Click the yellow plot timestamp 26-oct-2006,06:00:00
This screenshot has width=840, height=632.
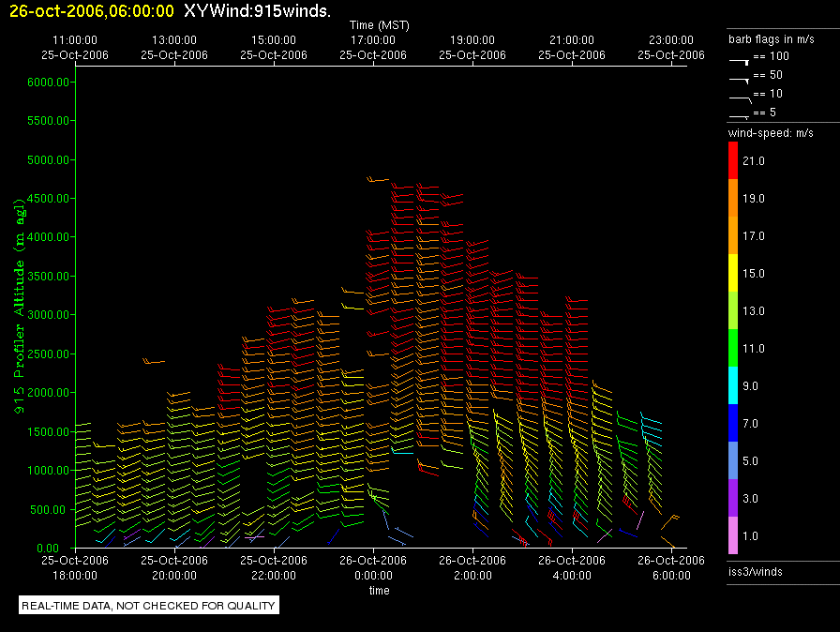91,11
